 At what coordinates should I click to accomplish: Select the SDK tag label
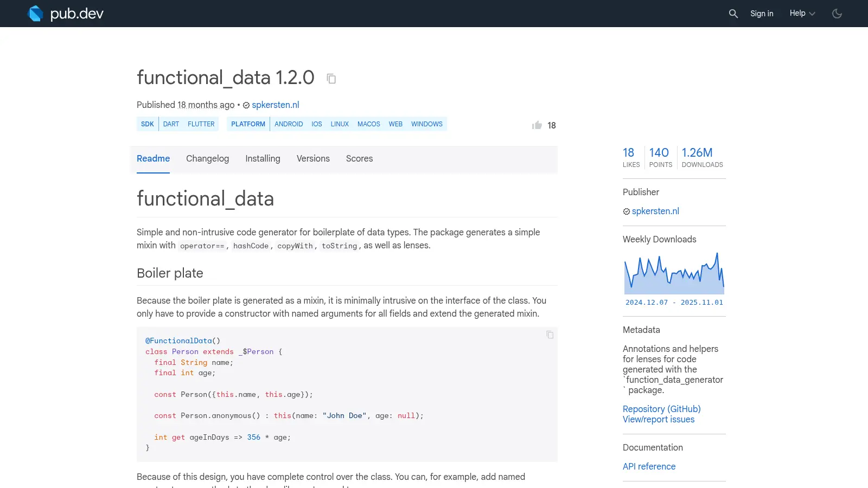coord(148,124)
